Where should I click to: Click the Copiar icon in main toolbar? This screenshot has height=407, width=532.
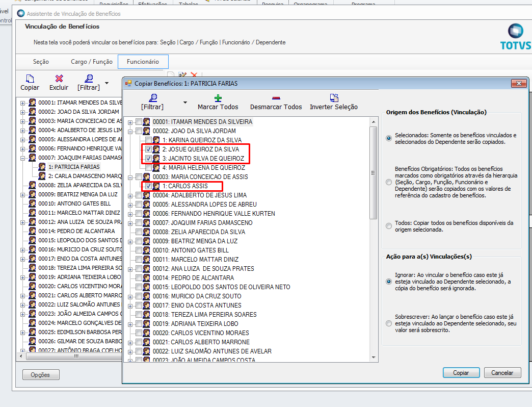click(30, 79)
